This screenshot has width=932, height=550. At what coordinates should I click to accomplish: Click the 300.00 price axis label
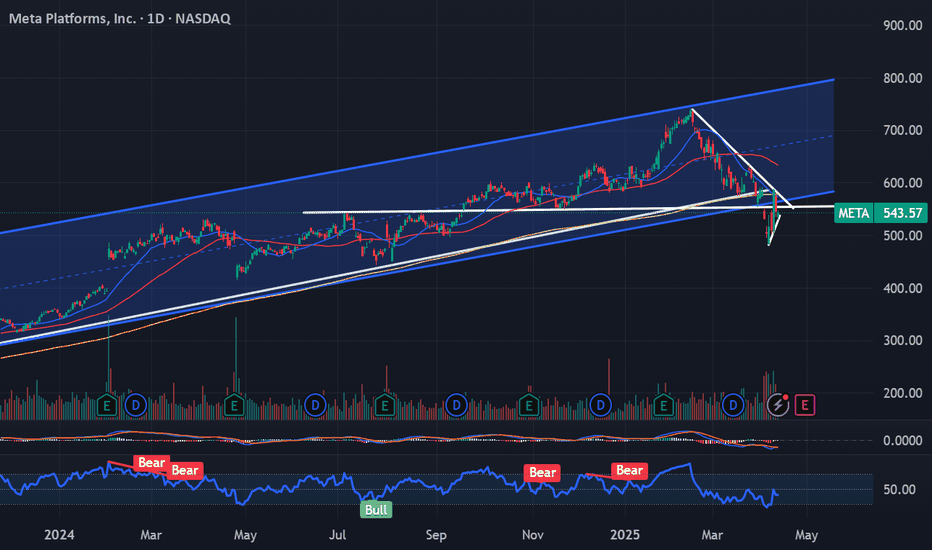point(902,341)
